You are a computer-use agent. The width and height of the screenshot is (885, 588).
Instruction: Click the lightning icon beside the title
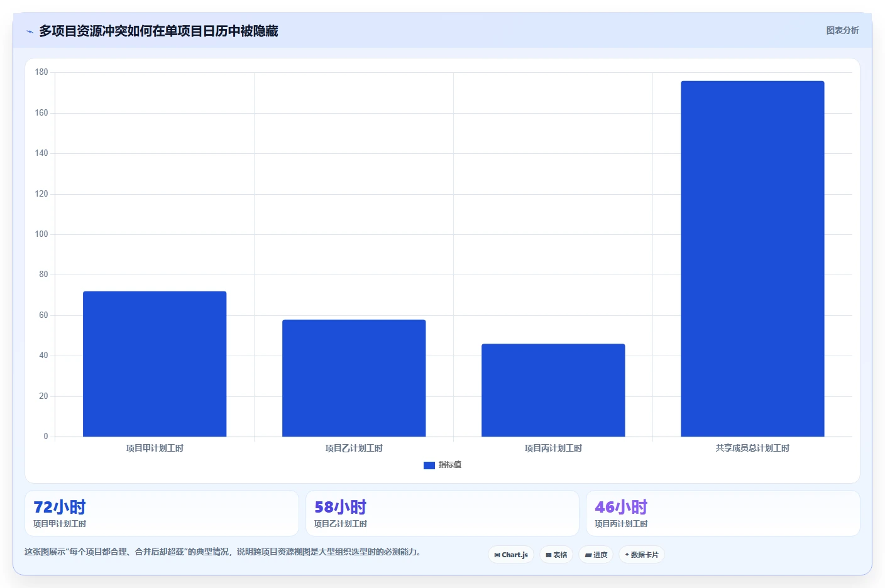[30, 31]
